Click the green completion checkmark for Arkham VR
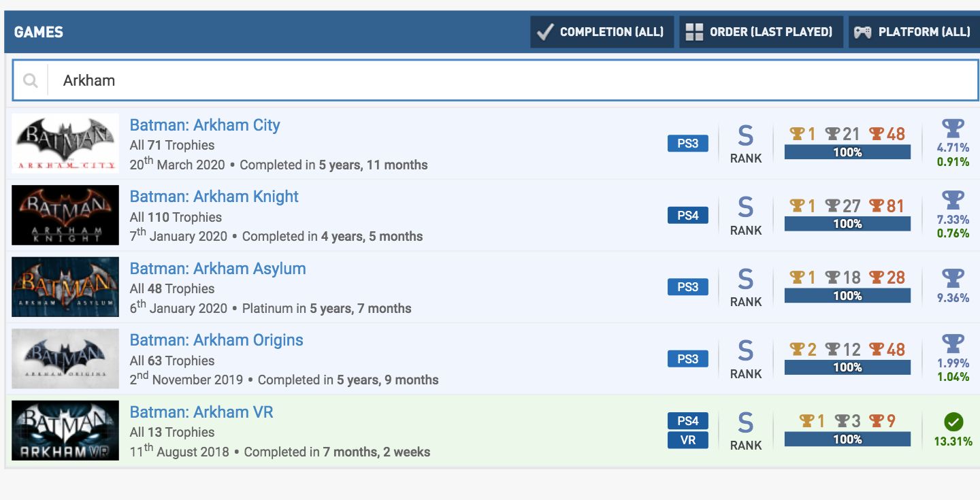980x500 pixels. pos(952,420)
